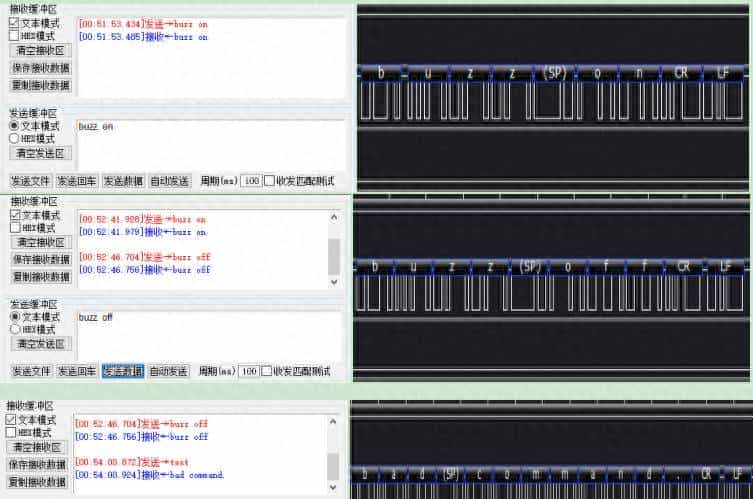Select HEX模式 radio beside the 'buzz off' send box

(x=15, y=329)
